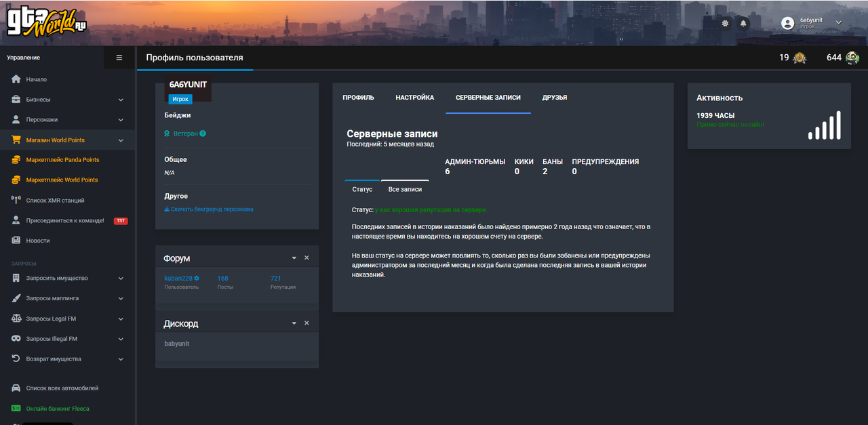This screenshot has height=425, width=868.
Task: Click the Игрок role badge
Action: pyautogui.click(x=180, y=99)
